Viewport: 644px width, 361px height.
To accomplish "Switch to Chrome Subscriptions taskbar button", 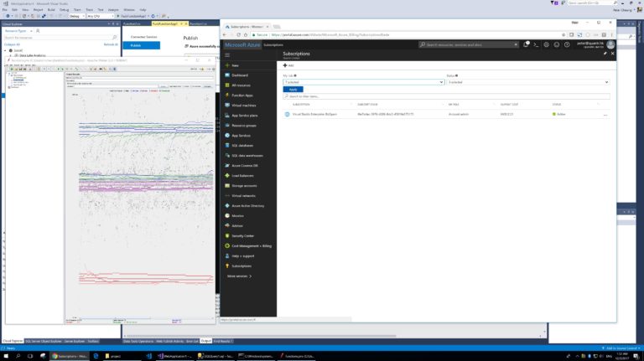I will (x=70, y=356).
